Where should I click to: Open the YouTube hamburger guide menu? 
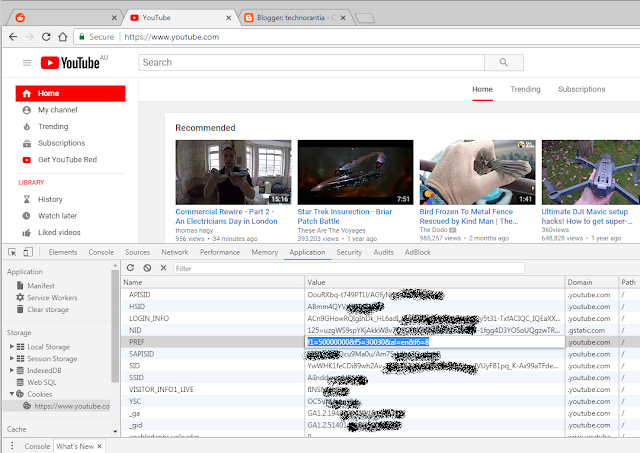27,63
